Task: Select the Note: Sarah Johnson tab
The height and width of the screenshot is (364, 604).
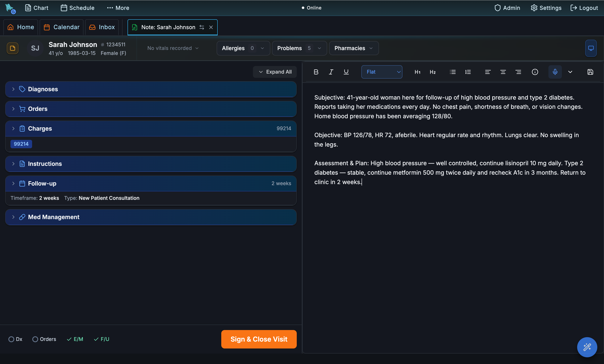Action: [x=172, y=27]
